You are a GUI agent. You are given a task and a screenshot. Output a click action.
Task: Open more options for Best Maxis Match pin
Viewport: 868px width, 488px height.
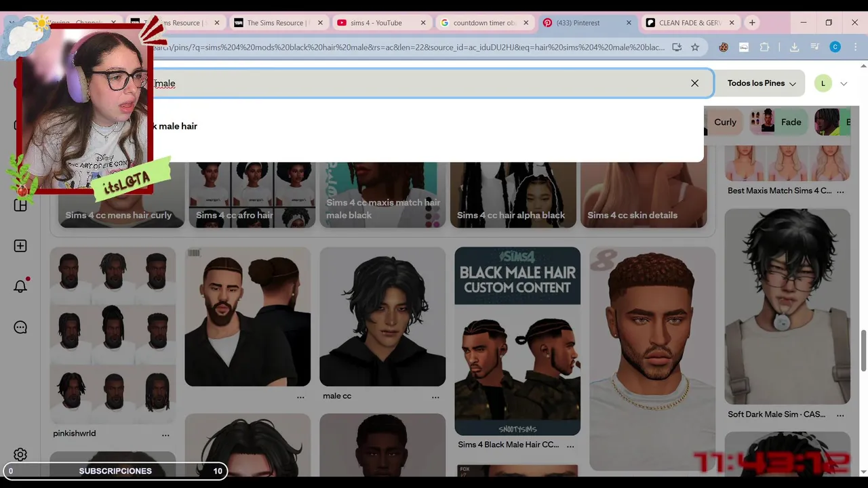point(840,192)
